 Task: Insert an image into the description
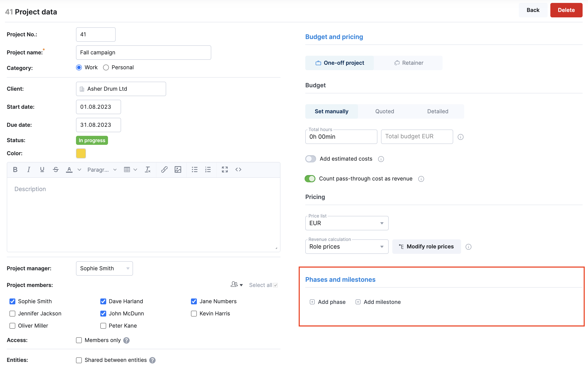(178, 169)
